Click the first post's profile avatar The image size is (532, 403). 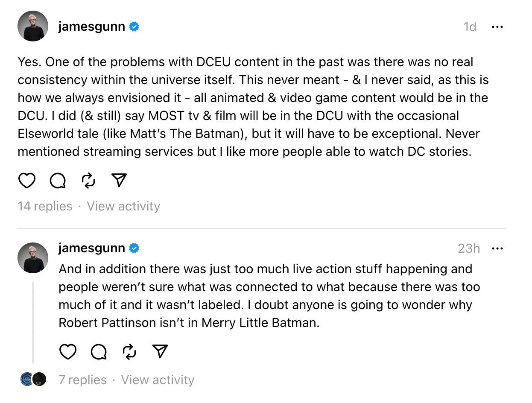coord(33,26)
